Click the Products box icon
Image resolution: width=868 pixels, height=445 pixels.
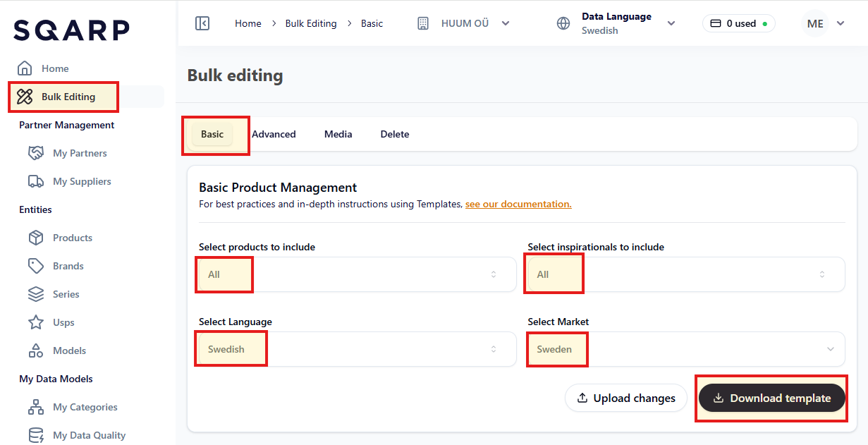point(36,238)
